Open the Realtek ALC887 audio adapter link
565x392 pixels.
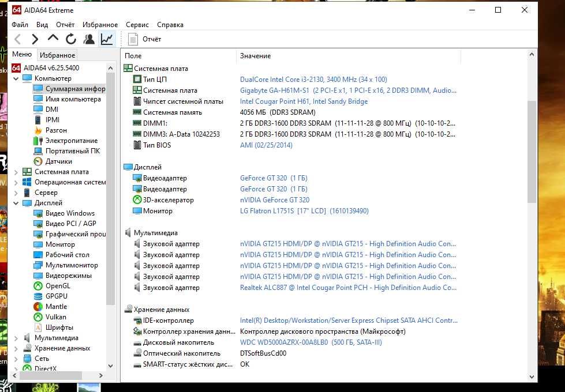coord(348,288)
